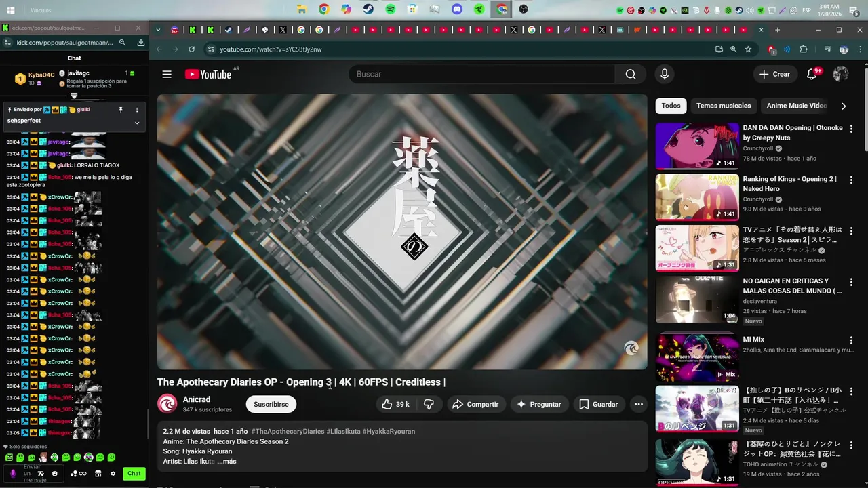Image resolution: width=868 pixels, height=488 pixels.
Task: Open chat settings gear in Kick chat
Action: point(113,474)
